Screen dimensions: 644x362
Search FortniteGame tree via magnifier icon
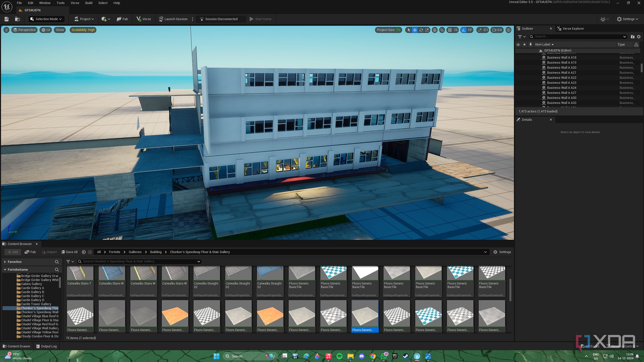point(57,269)
